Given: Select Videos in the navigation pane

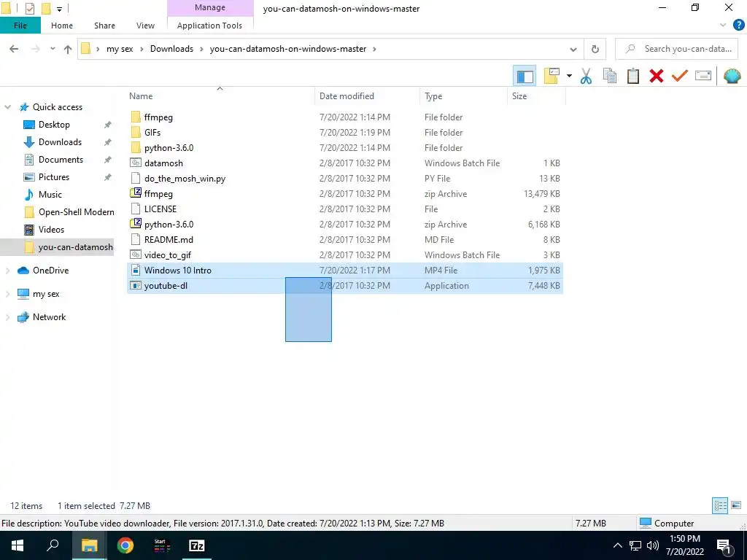Looking at the screenshot, I should [x=51, y=230].
